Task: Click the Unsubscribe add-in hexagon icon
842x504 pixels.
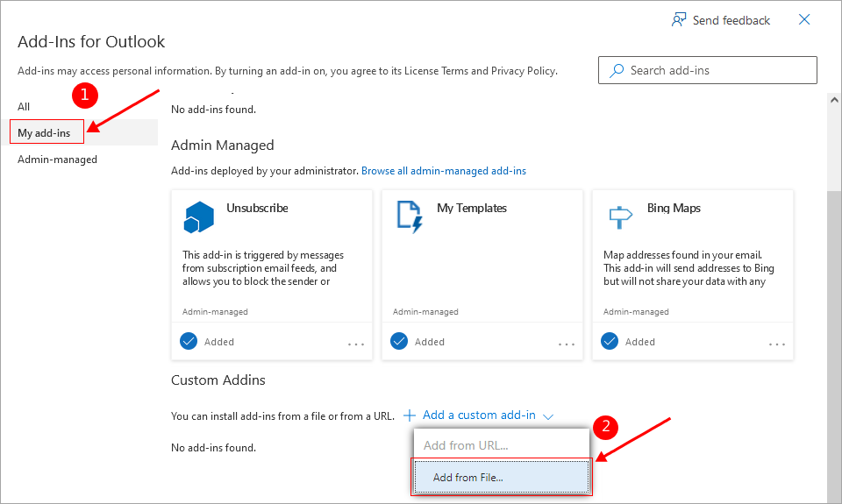Action: [x=198, y=217]
